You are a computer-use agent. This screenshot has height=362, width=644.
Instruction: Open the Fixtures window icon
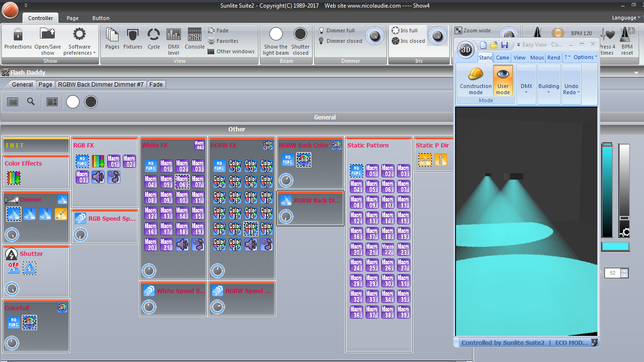133,39
